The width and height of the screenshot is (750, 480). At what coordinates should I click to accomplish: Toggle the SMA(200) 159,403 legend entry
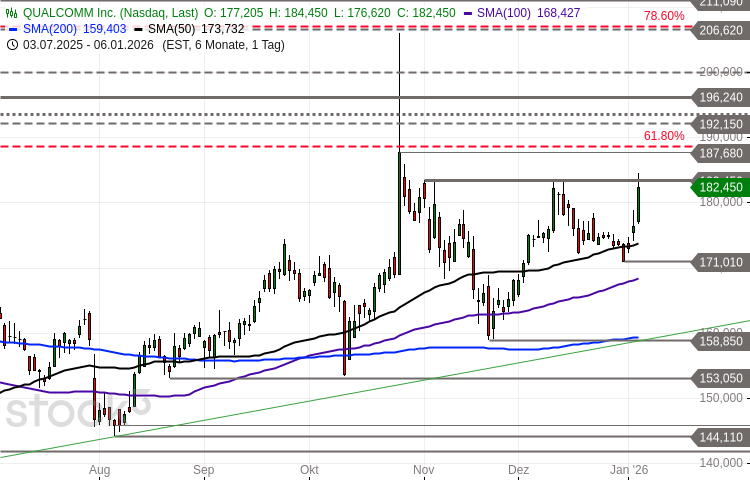[x=74, y=29]
